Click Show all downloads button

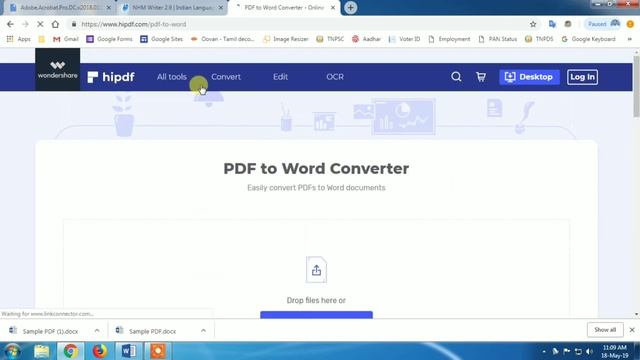[605, 330]
